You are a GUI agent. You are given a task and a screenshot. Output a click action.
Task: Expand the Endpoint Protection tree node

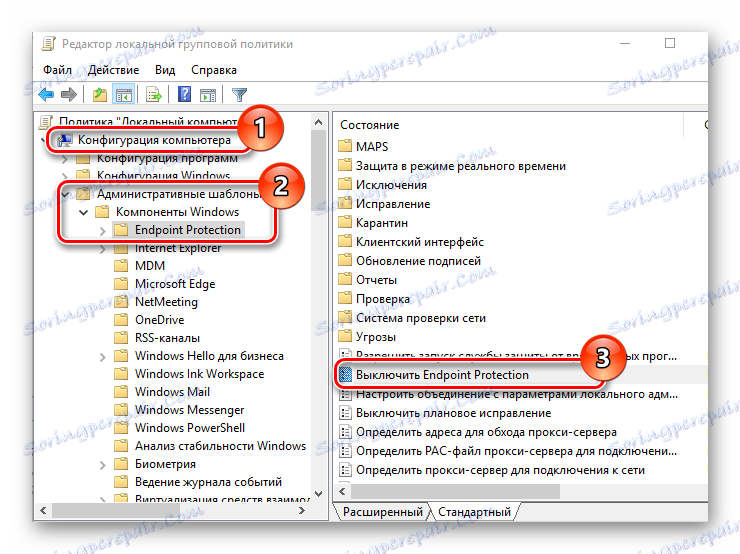click(x=102, y=230)
